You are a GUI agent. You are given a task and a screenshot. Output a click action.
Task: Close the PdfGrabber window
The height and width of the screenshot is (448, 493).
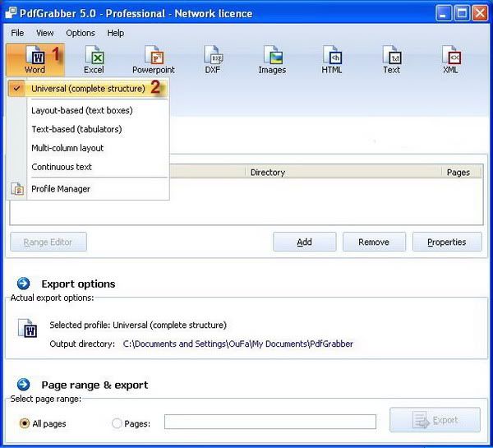pyautogui.click(x=480, y=13)
